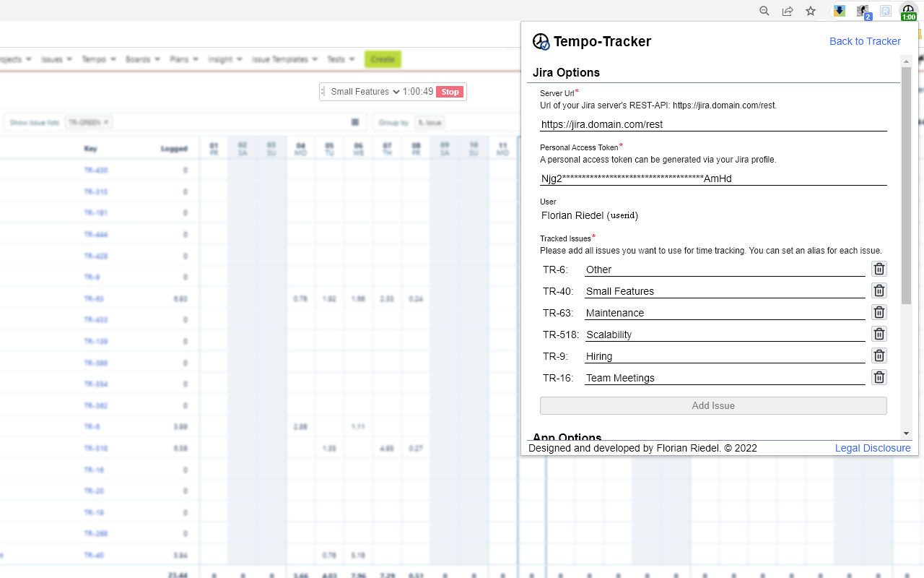
Task: Click the green Create button in Jira
Action: pos(383,59)
